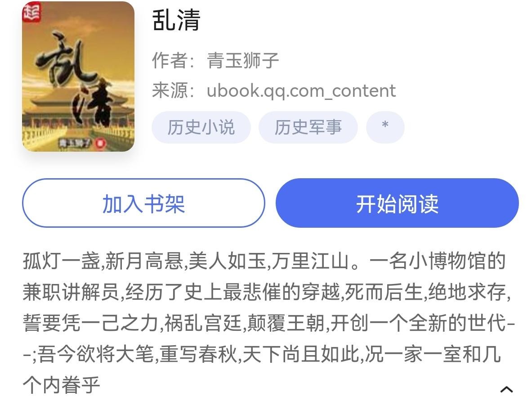
Task: Click the final description line 个内眷乎
Action: (62, 385)
